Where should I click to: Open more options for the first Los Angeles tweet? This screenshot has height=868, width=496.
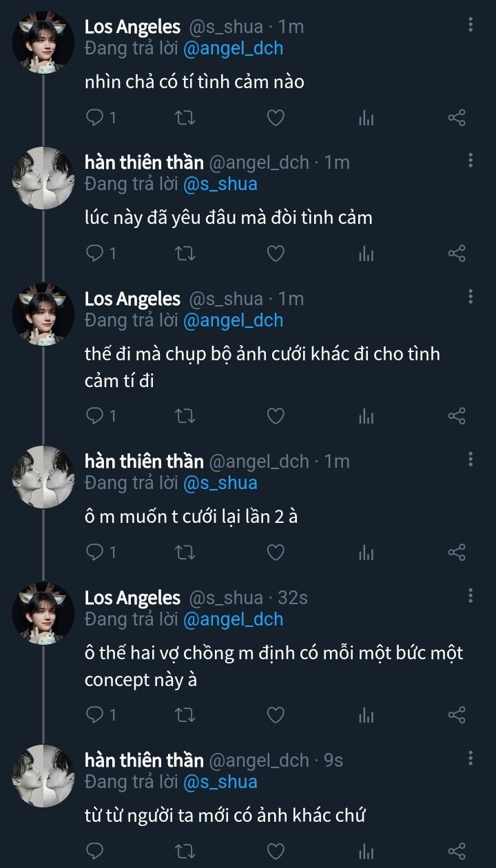[471, 25]
